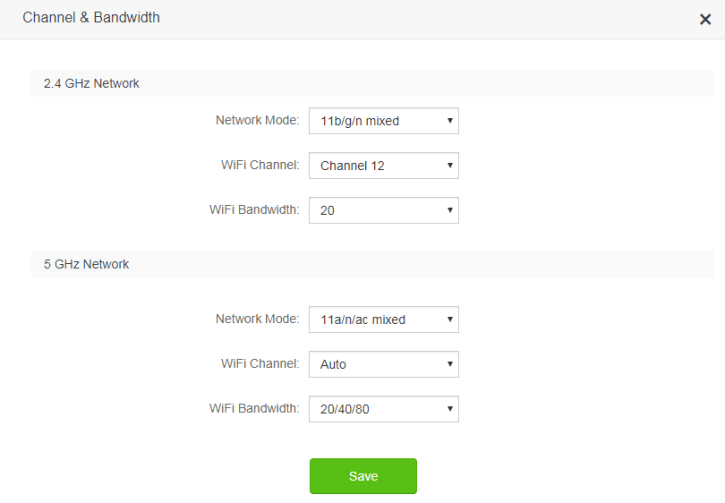Screen dimensions: 725x503
Task: Open the 2.4 GHz WiFi Channel dropdown
Action: pyautogui.click(x=383, y=166)
